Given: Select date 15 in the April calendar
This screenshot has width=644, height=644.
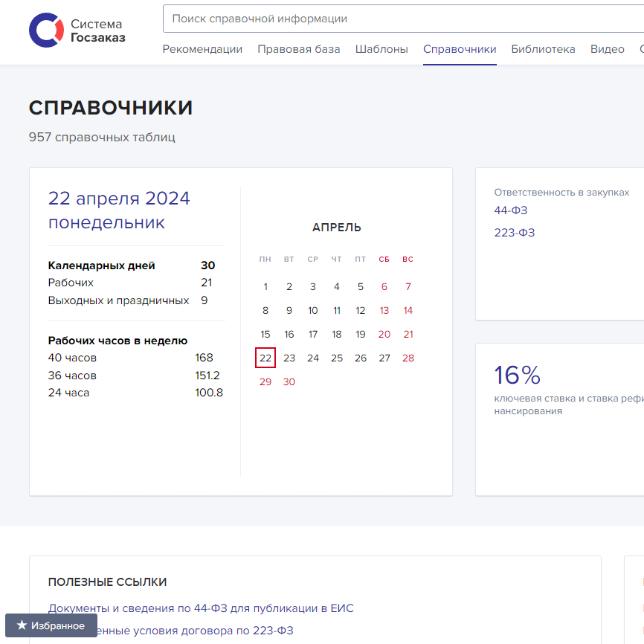Looking at the screenshot, I should point(265,334).
